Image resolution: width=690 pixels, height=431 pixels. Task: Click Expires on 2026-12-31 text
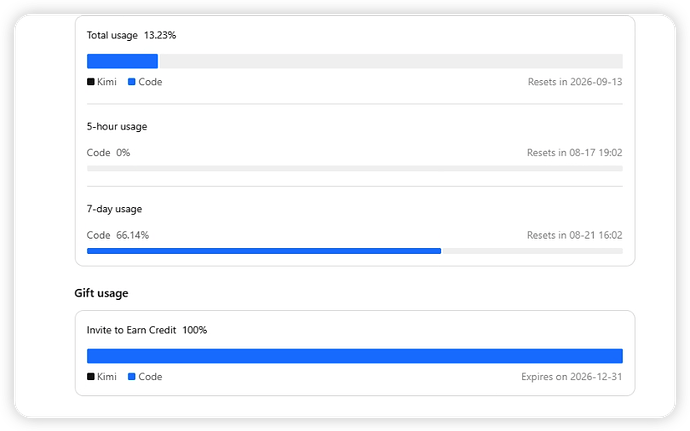(x=572, y=377)
